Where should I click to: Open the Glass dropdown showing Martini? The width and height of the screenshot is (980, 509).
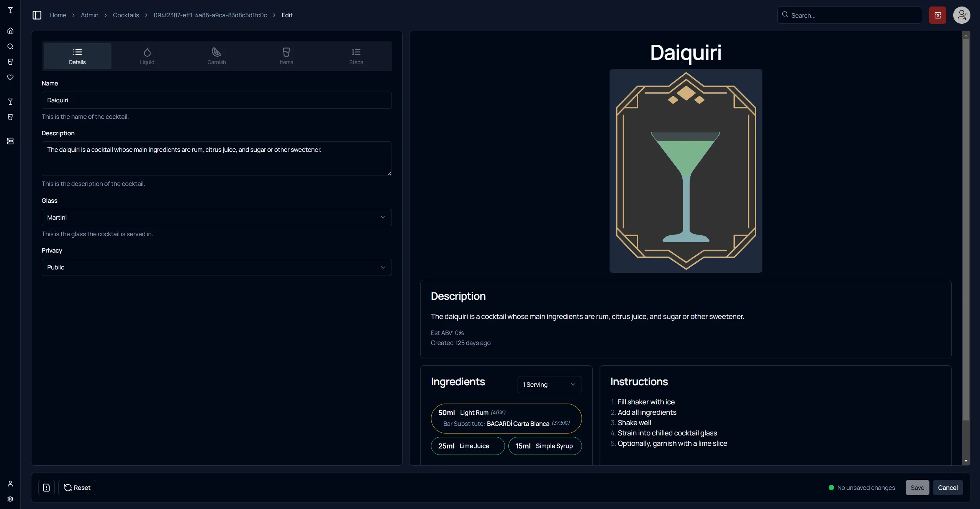216,217
